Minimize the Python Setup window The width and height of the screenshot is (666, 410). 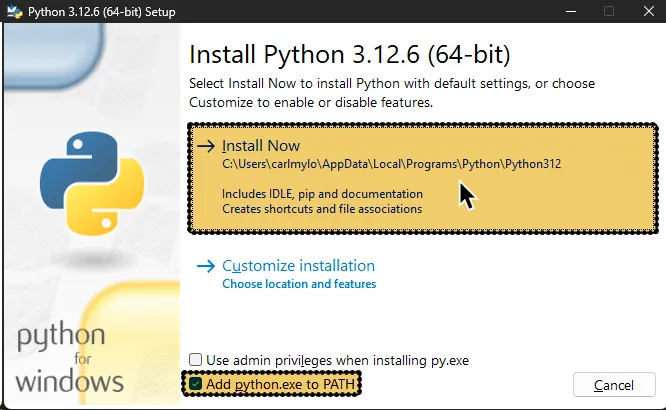click(x=571, y=11)
